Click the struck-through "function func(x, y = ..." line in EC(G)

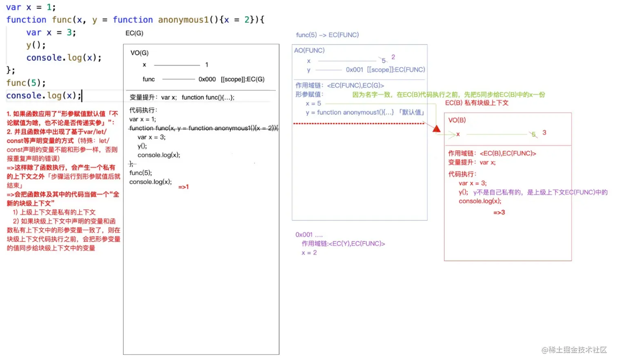pyautogui.click(x=204, y=128)
